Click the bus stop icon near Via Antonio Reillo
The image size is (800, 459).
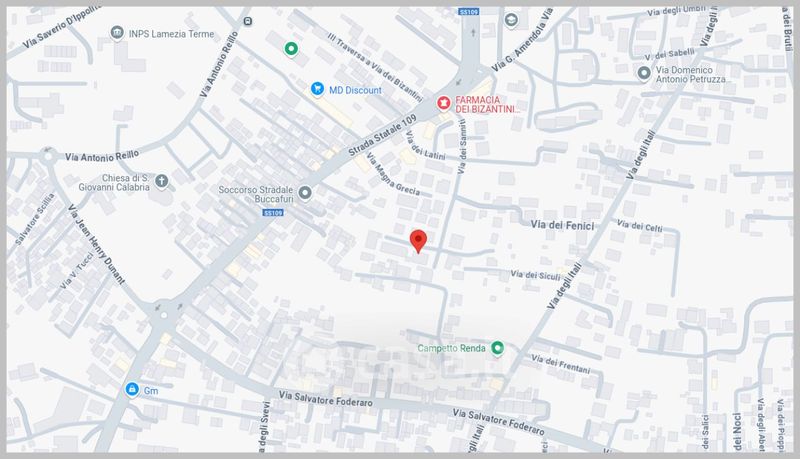point(248,21)
